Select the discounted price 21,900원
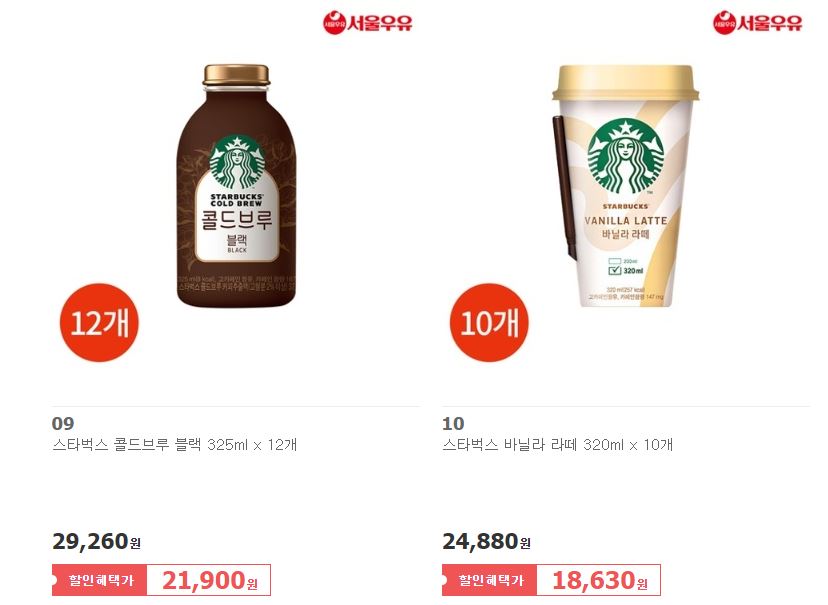Viewport: 828px width, 605px height. click(209, 580)
